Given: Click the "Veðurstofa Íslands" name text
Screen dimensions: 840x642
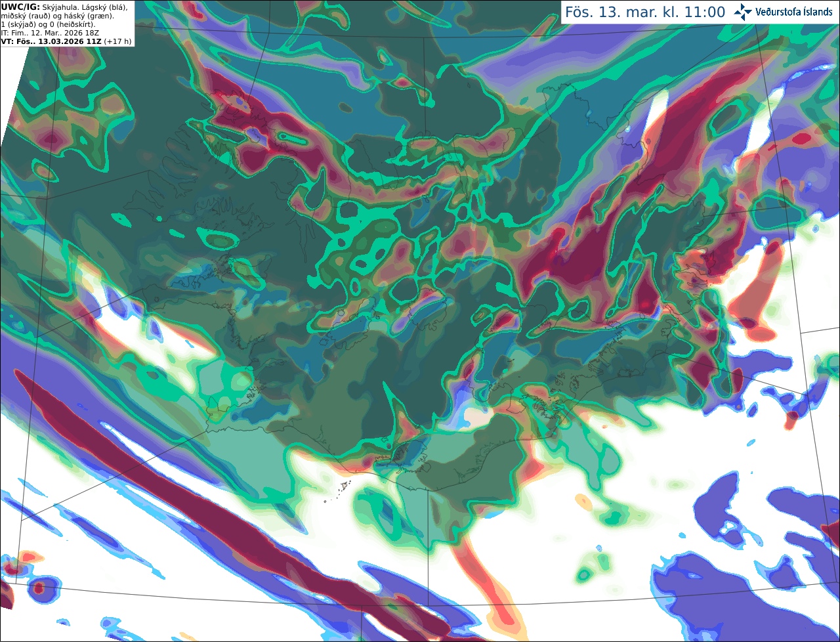Looking at the screenshot, I should tap(794, 12).
